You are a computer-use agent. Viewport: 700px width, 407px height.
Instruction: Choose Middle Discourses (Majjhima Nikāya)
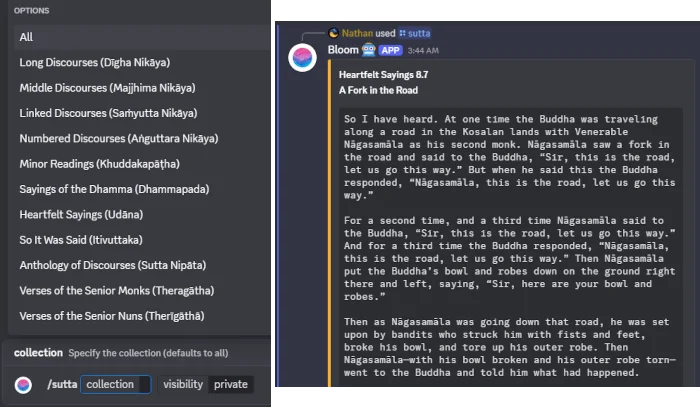click(141, 88)
